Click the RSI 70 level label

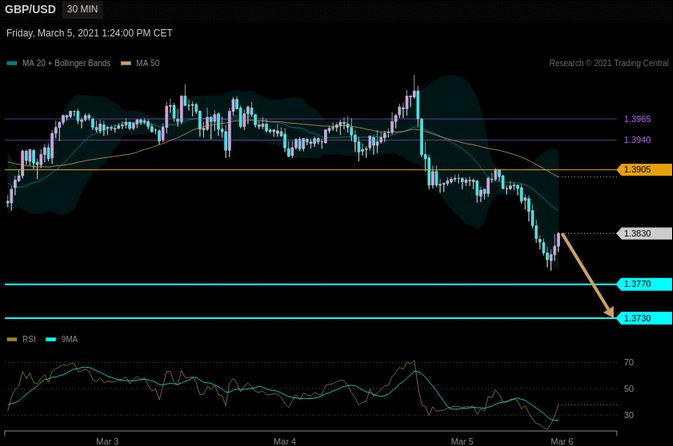(629, 363)
